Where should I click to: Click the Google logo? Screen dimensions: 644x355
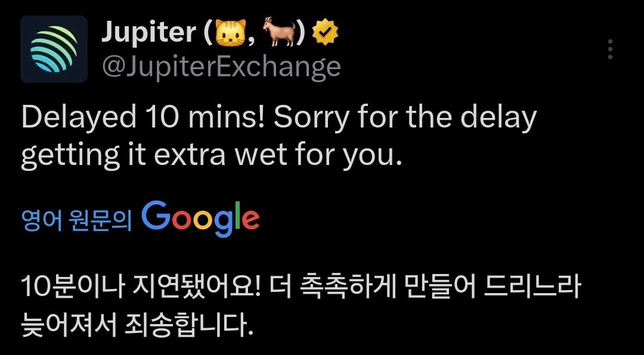200,219
